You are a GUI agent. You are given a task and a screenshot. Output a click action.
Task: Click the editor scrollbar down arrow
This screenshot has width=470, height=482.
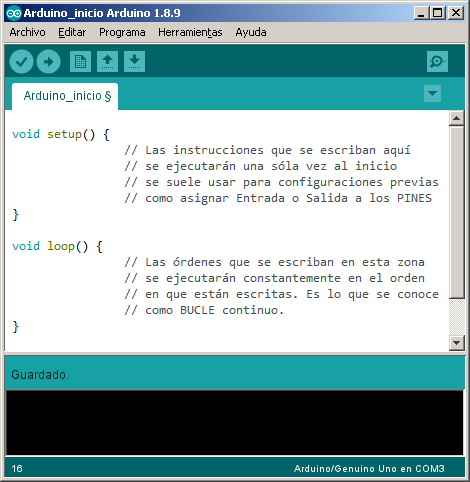pos(456,343)
